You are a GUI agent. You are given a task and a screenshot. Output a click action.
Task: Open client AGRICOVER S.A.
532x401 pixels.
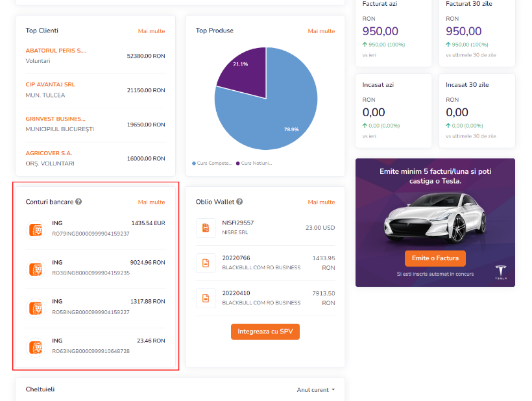(49, 153)
